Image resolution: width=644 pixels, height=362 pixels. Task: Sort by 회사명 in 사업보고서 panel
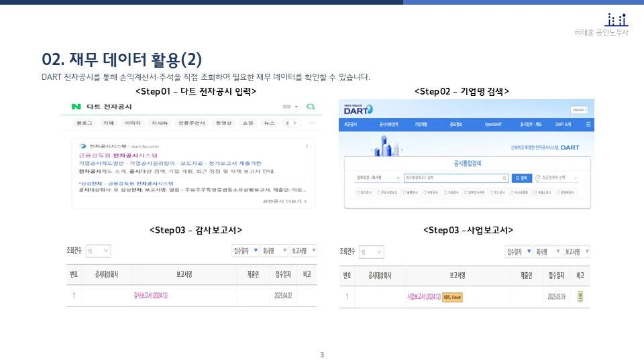click(547, 251)
